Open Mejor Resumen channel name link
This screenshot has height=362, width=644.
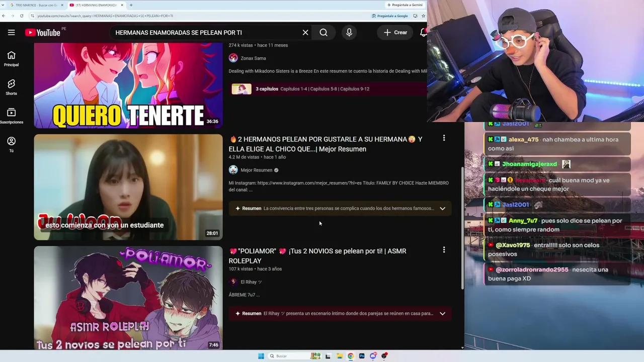tap(257, 170)
